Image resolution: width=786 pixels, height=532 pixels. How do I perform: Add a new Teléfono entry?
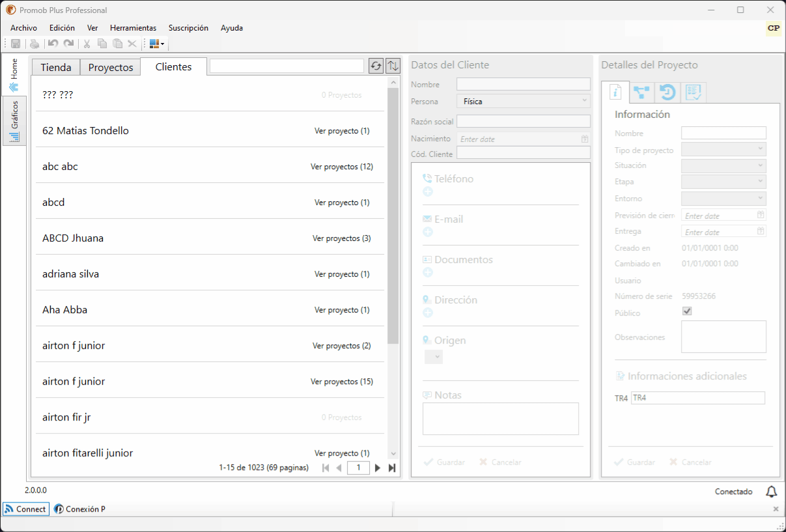[x=428, y=191]
